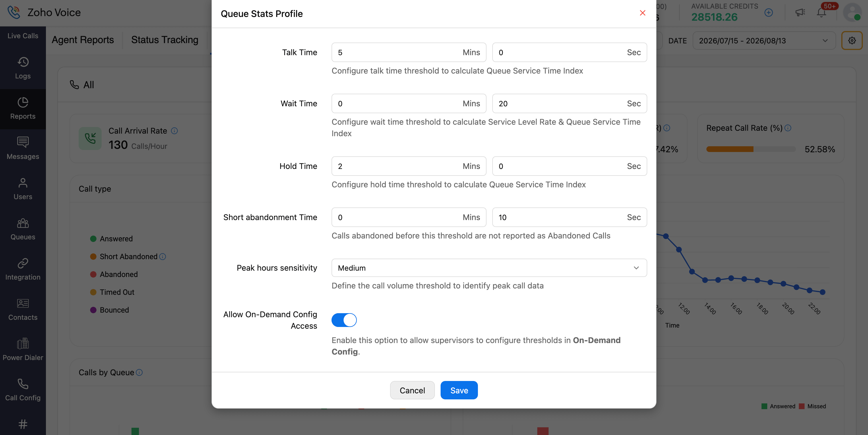Open the Integration link icon
This screenshot has height=435, width=868.
[23, 263]
